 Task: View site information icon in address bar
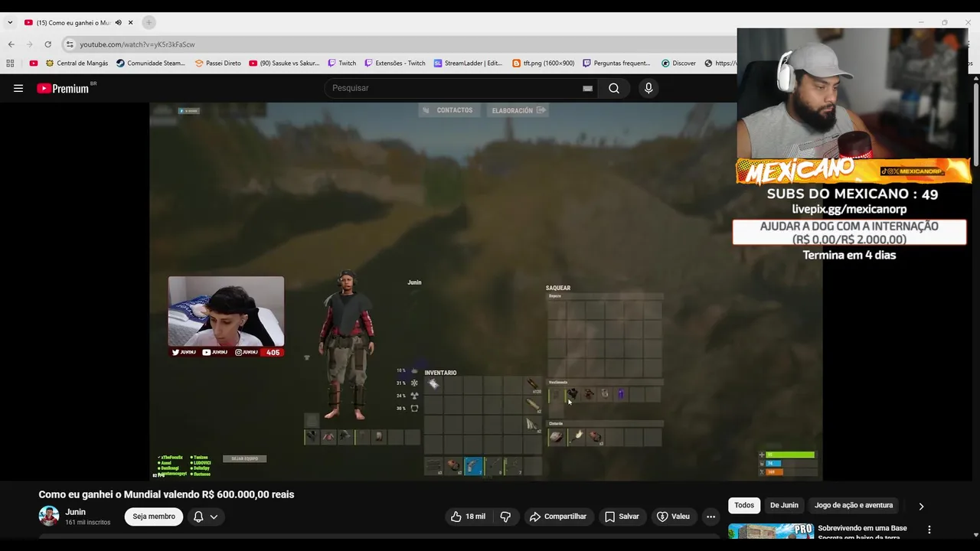click(x=70, y=44)
